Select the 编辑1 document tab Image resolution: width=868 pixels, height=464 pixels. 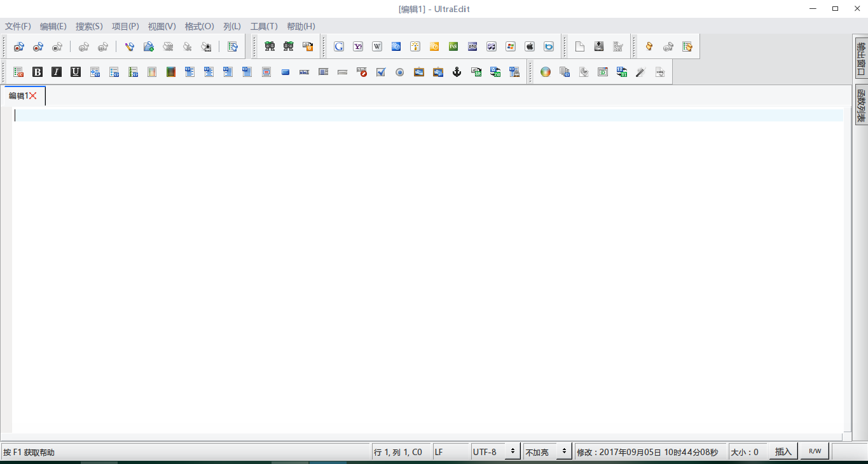[18, 96]
